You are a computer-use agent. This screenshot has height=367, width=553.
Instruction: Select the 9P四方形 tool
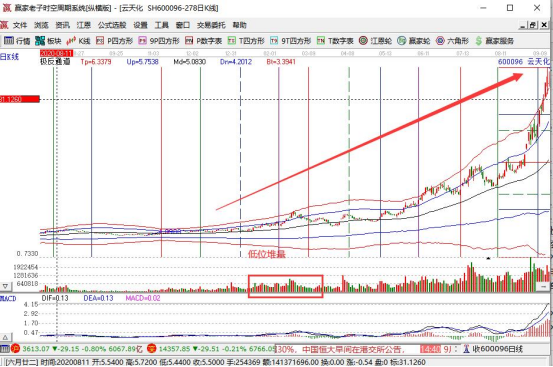(159, 41)
